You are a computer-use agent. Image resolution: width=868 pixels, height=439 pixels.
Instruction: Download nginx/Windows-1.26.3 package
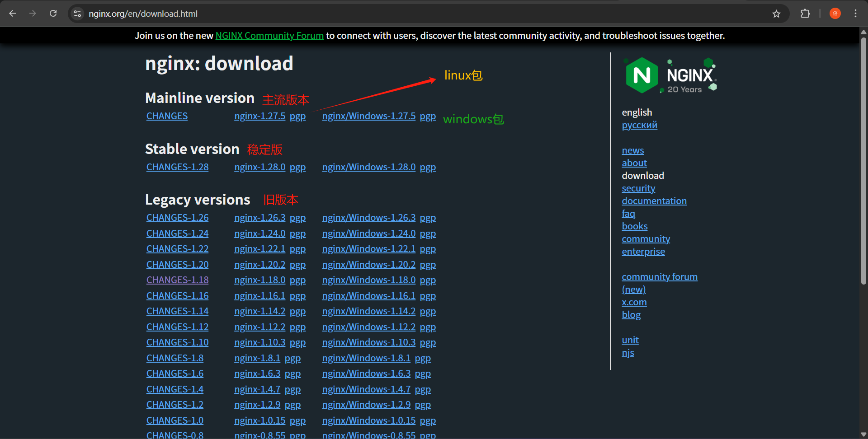tap(369, 218)
